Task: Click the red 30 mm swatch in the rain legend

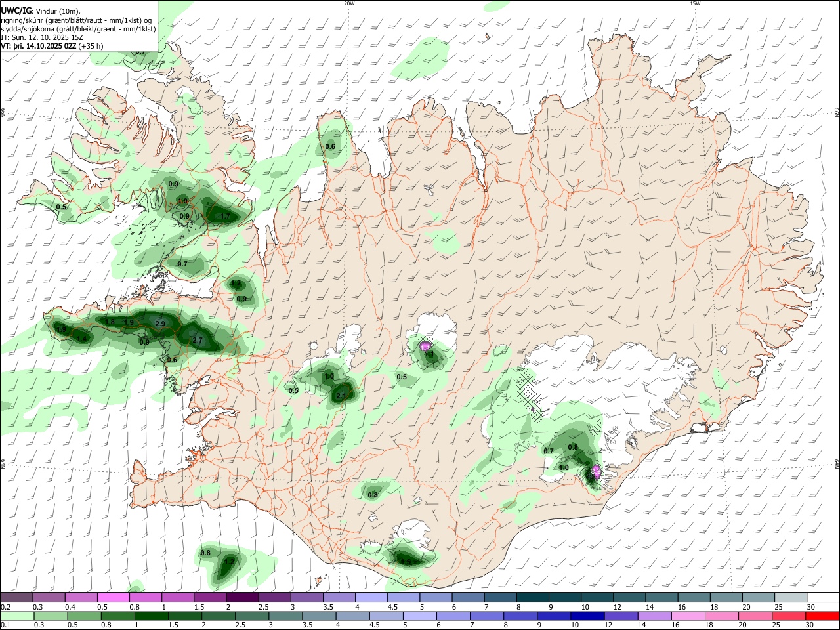Action: click(823, 616)
